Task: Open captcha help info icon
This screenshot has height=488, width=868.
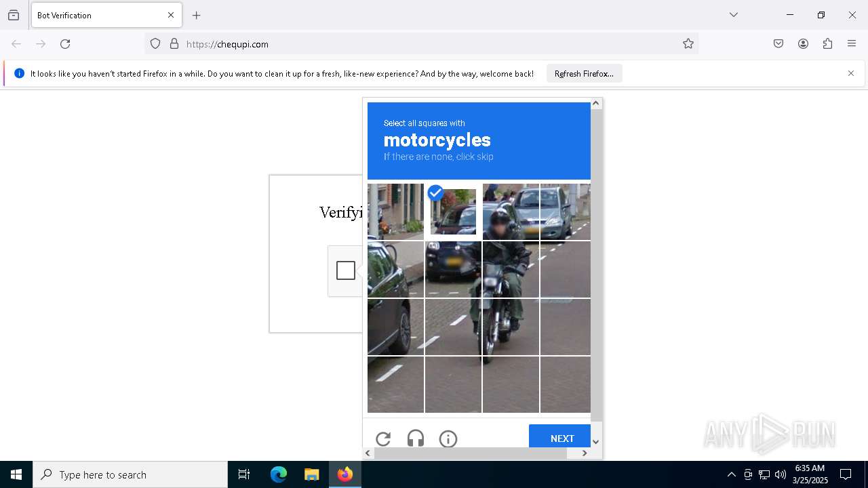Action: tap(448, 439)
